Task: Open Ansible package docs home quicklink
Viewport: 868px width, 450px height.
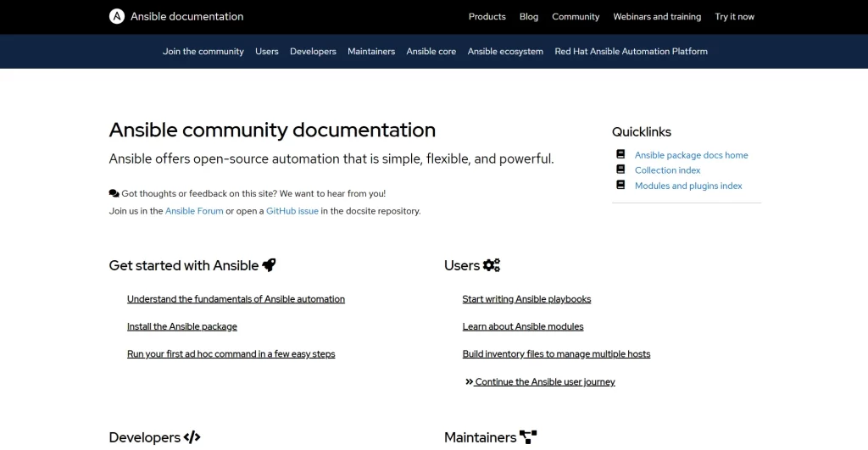Action: click(x=692, y=155)
